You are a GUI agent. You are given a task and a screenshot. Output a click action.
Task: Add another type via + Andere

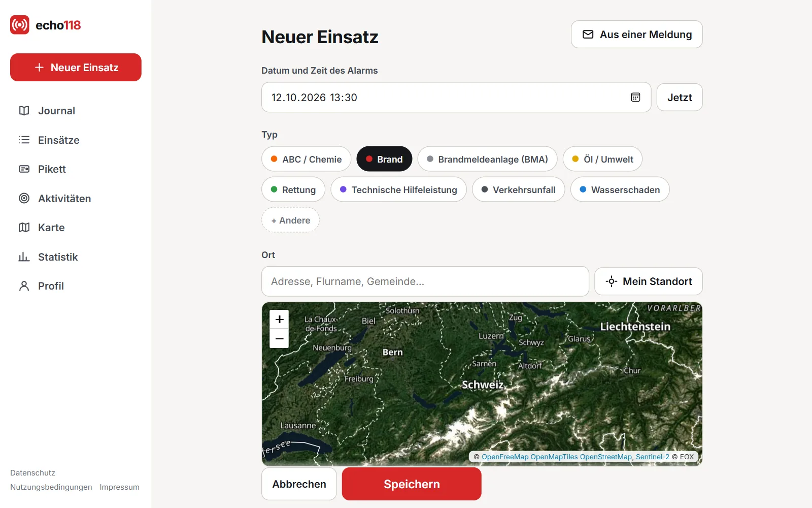(x=290, y=220)
